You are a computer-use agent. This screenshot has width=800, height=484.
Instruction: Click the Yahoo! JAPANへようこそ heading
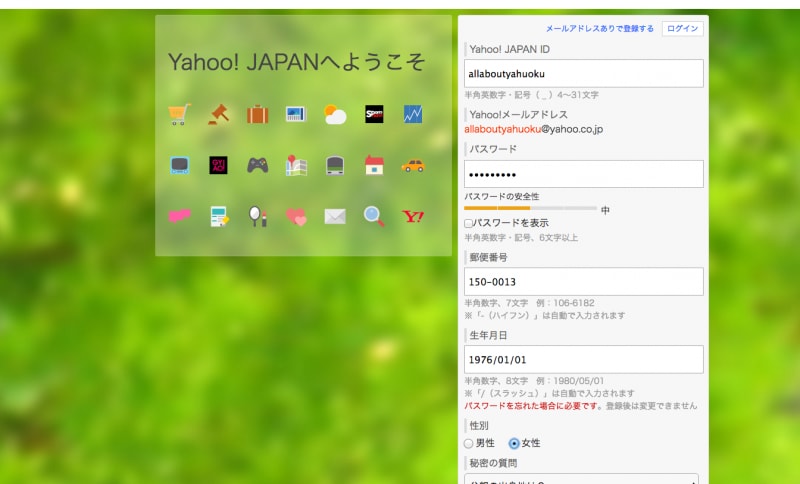[x=296, y=62]
